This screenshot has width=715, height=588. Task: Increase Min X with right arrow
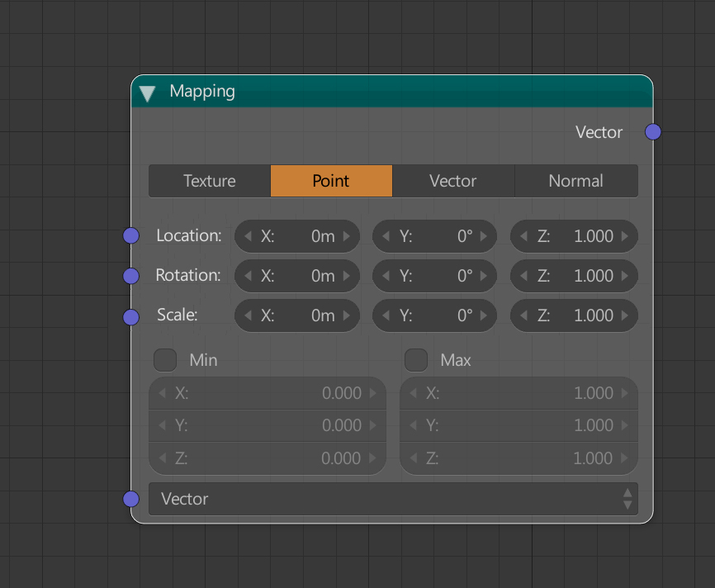point(373,393)
